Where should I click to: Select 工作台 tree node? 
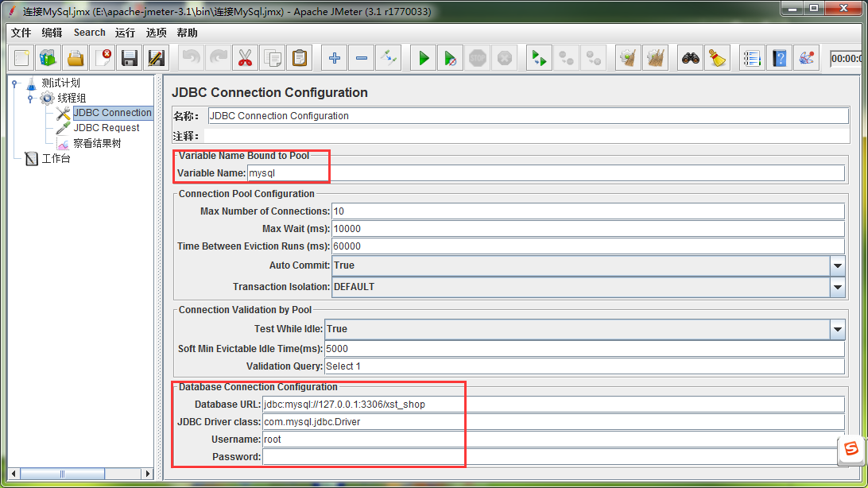[56, 159]
